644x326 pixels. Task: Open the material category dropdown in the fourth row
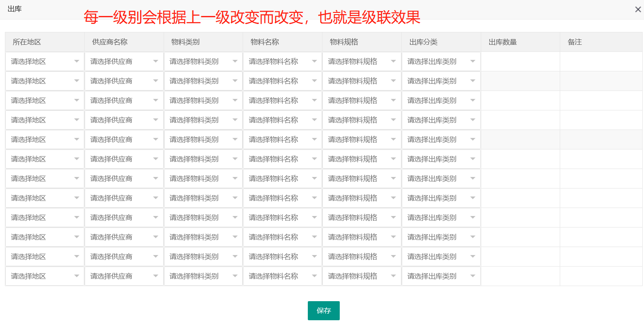[x=203, y=120]
